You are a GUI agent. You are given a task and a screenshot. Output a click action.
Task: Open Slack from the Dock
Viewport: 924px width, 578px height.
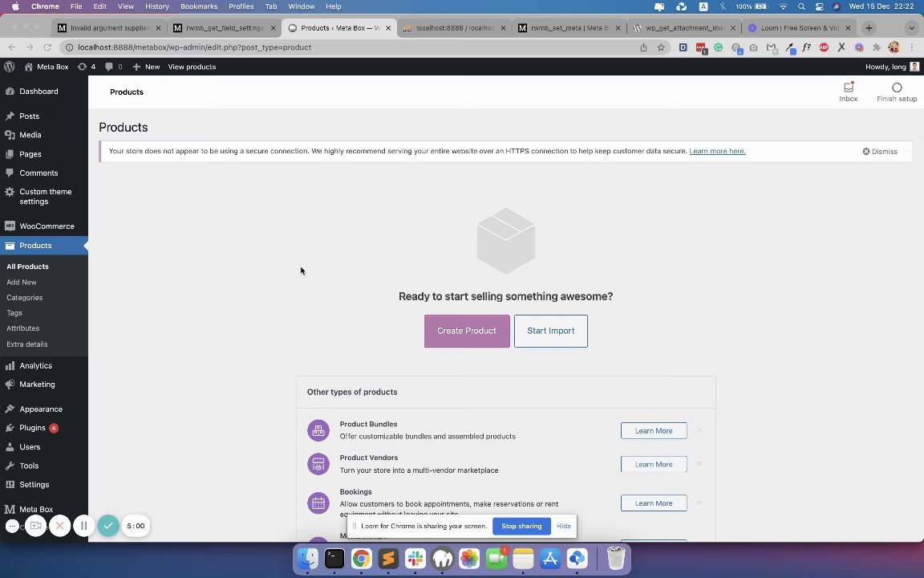click(x=415, y=558)
